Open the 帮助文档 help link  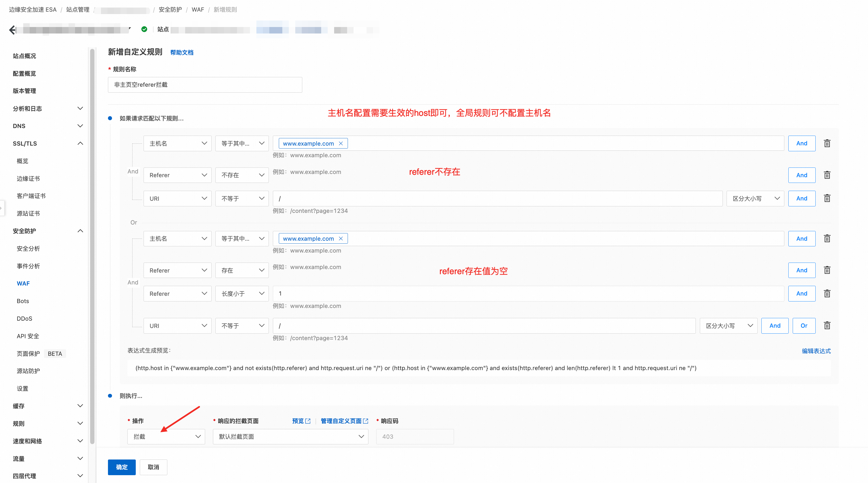click(182, 52)
